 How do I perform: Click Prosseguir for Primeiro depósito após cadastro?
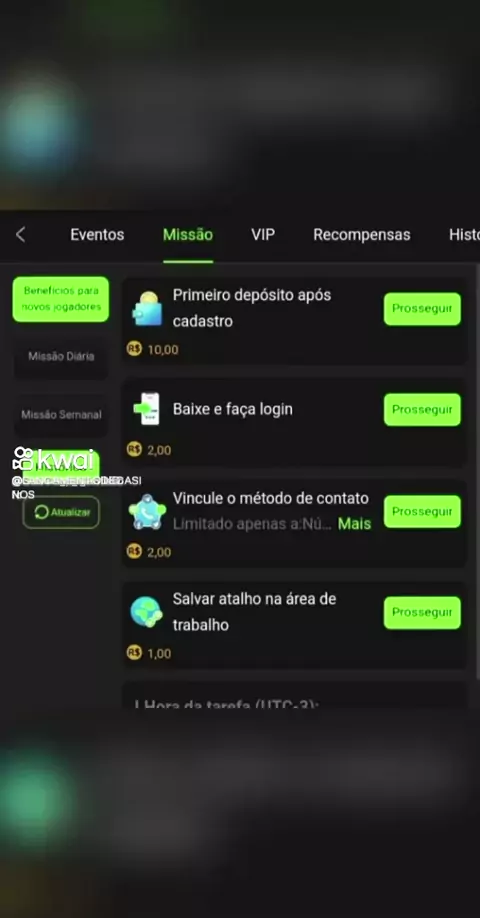[422, 309]
